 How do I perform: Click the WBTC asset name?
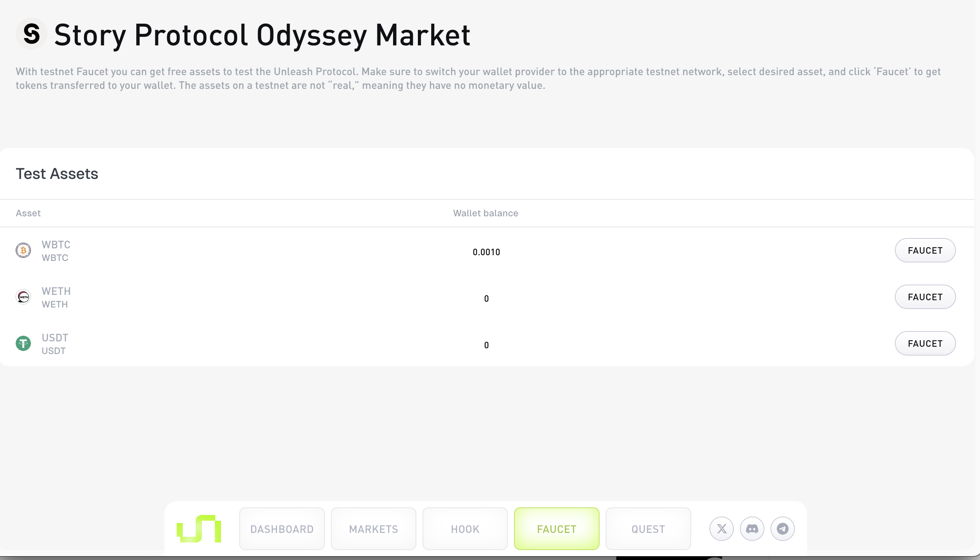(x=56, y=245)
